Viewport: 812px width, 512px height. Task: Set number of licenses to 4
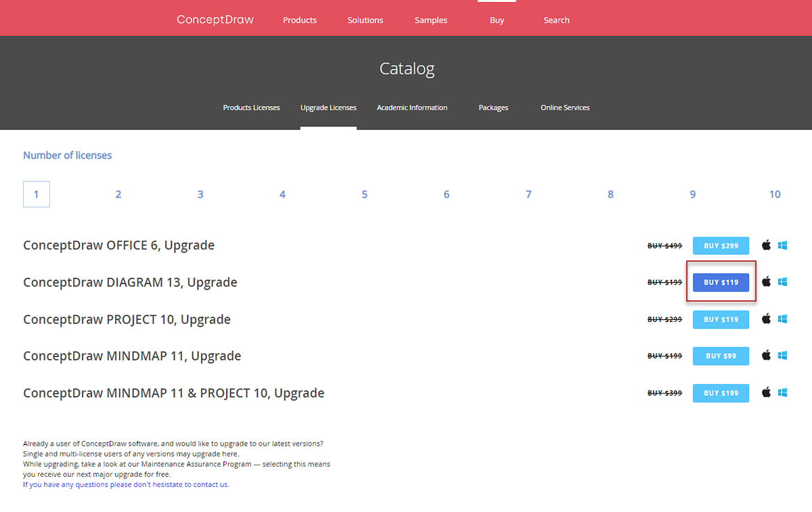[282, 194]
